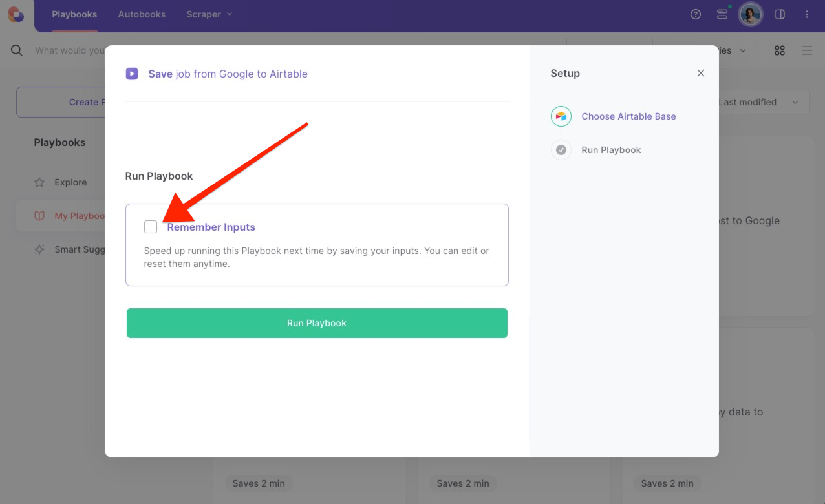Click the purple play icon beside playbook title
825x504 pixels.
pyautogui.click(x=132, y=74)
